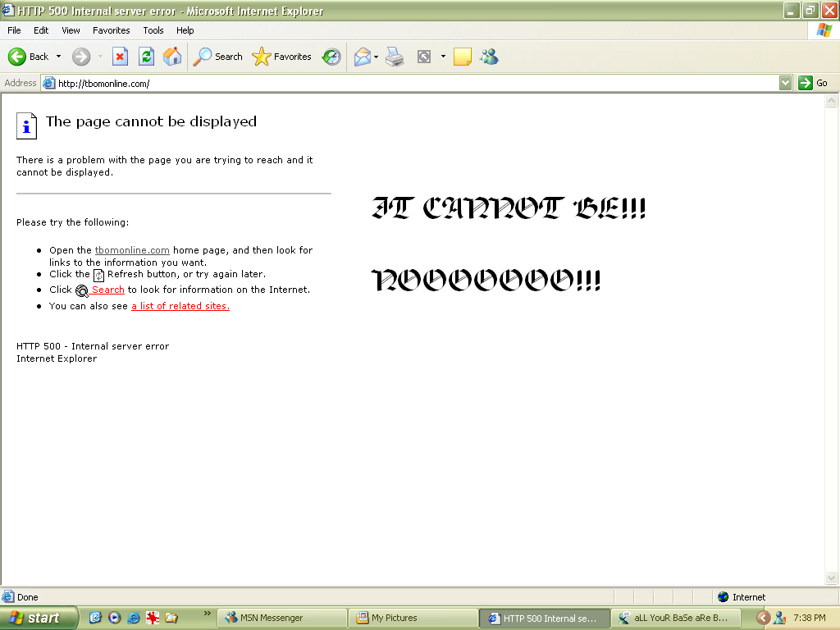Open 'a list of related sites' link
This screenshot has height=630, width=840.
tap(180, 306)
